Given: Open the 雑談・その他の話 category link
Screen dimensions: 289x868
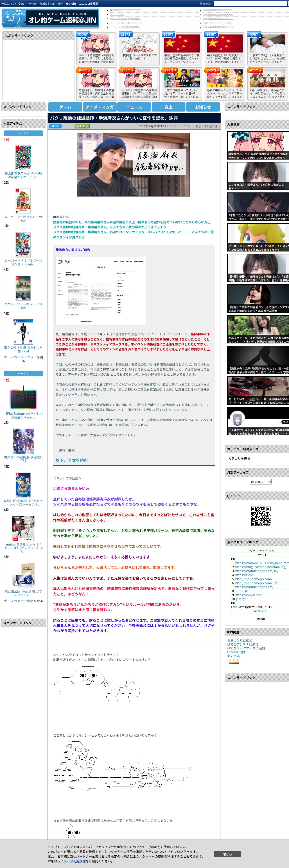Looking at the screenshot, I should [207, 126].
